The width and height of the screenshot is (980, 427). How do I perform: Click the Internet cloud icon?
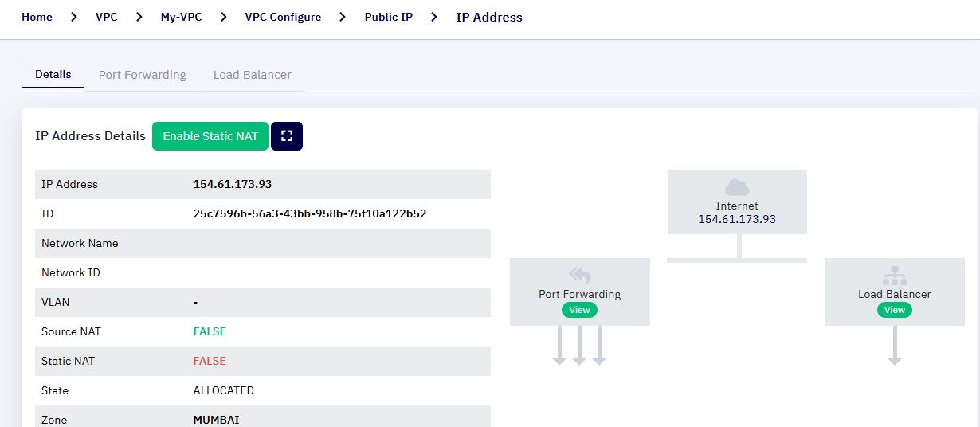pyautogui.click(x=737, y=187)
